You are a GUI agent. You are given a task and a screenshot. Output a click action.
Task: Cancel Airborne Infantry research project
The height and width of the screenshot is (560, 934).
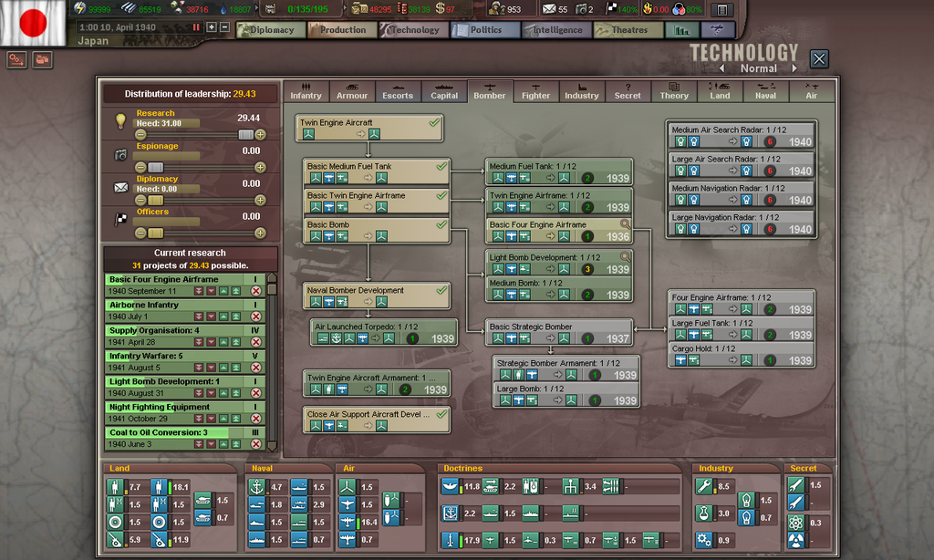(x=256, y=316)
